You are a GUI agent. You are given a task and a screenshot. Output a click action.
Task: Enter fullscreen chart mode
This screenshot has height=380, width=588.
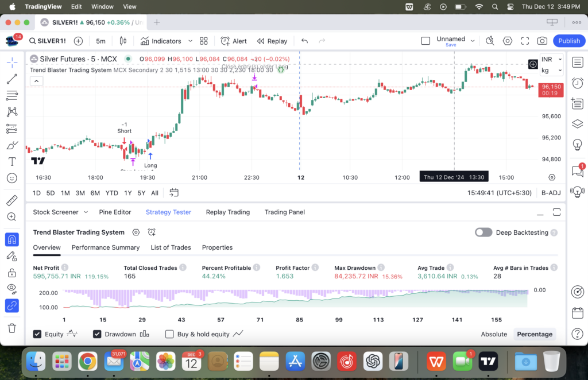(x=525, y=41)
